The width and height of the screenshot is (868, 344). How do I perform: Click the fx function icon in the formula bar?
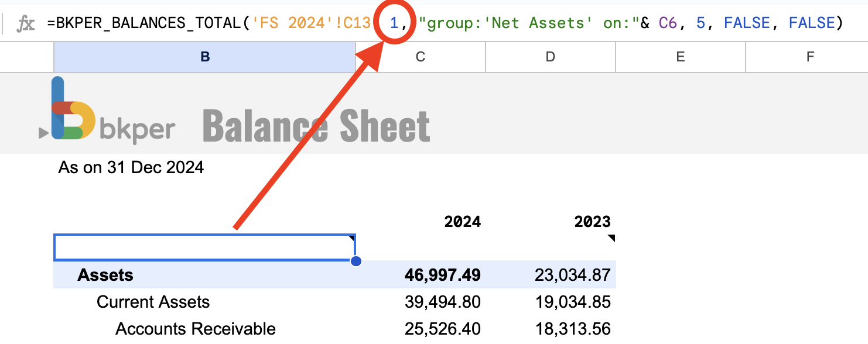[x=27, y=22]
